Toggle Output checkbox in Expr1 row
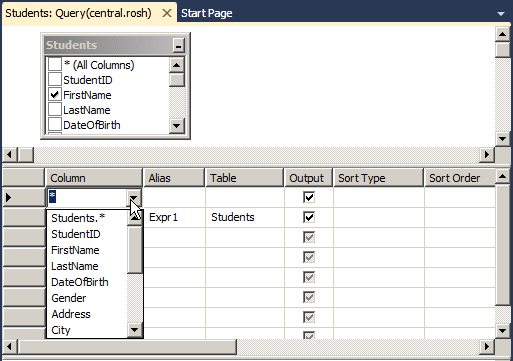513x361 pixels. pyautogui.click(x=309, y=217)
